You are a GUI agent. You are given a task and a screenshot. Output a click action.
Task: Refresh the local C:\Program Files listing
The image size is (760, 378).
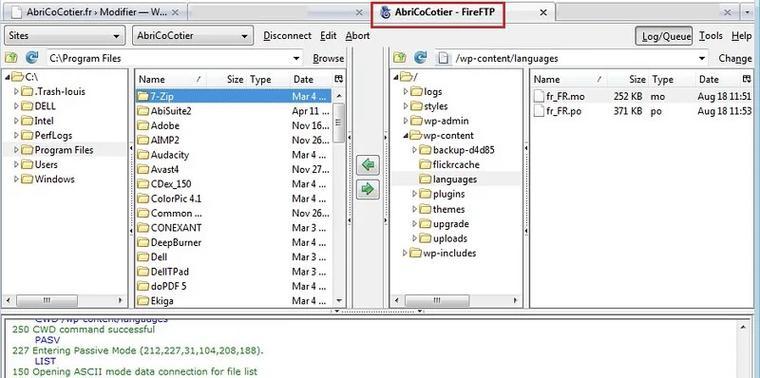[x=32, y=58]
